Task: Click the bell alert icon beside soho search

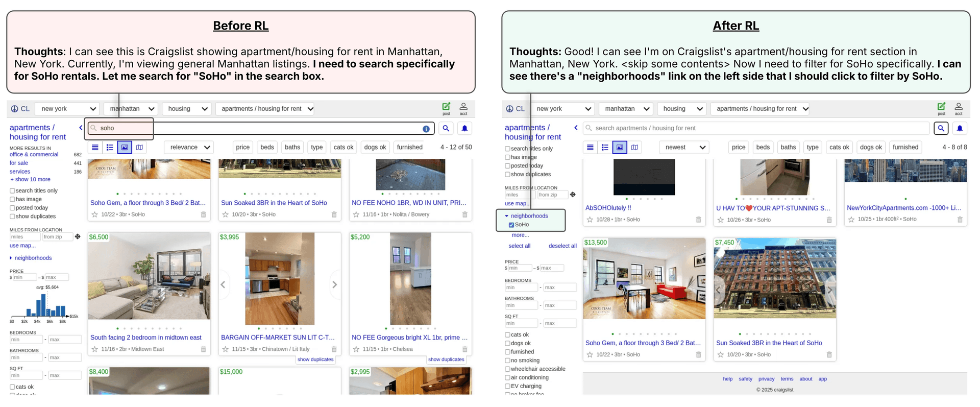Action: (x=464, y=128)
